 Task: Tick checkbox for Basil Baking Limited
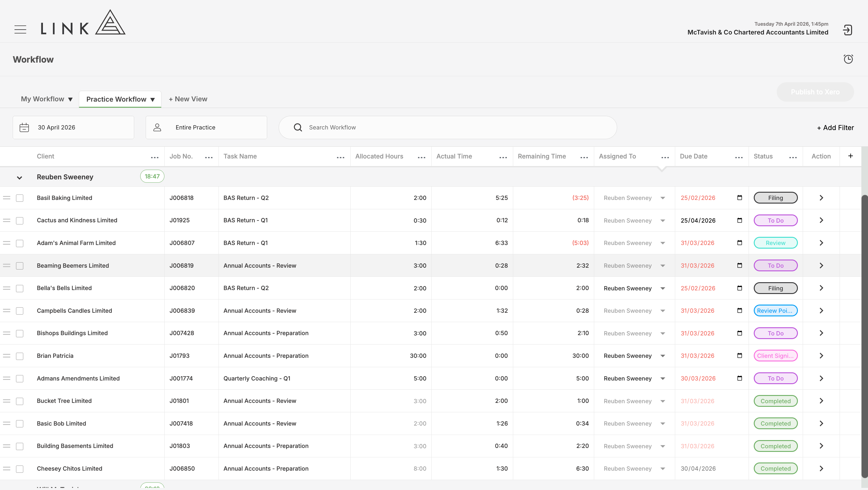20,198
